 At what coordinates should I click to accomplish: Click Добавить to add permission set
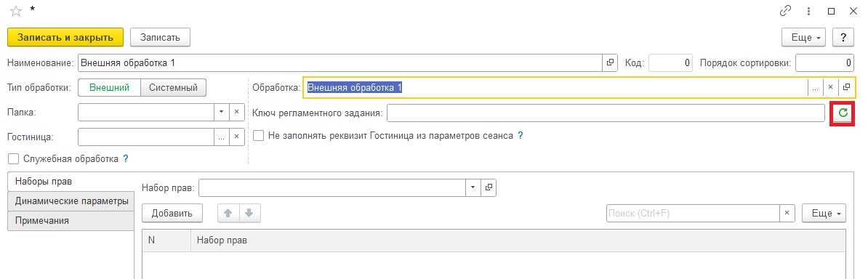172,213
